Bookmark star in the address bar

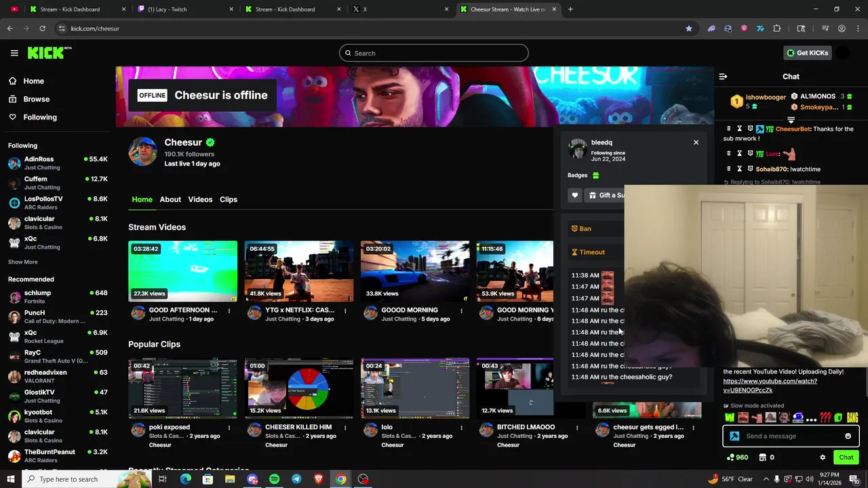click(x=689, y=28)
